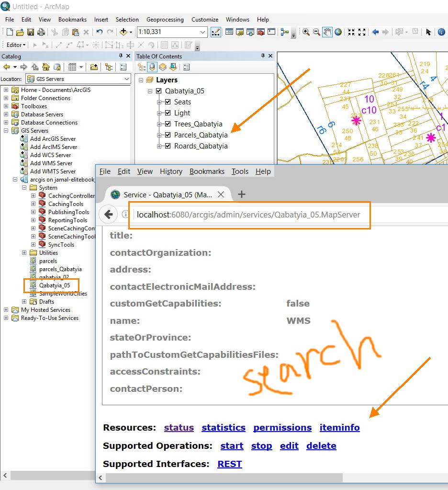Select the Identify tool icon
This screenshot has width=448, height=490.
point(441,32)
